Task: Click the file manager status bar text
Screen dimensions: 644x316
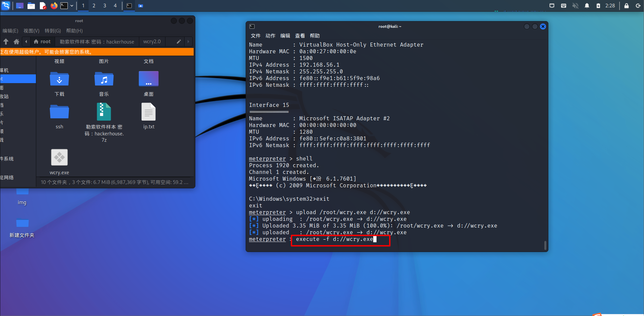Action: (114, 182)
